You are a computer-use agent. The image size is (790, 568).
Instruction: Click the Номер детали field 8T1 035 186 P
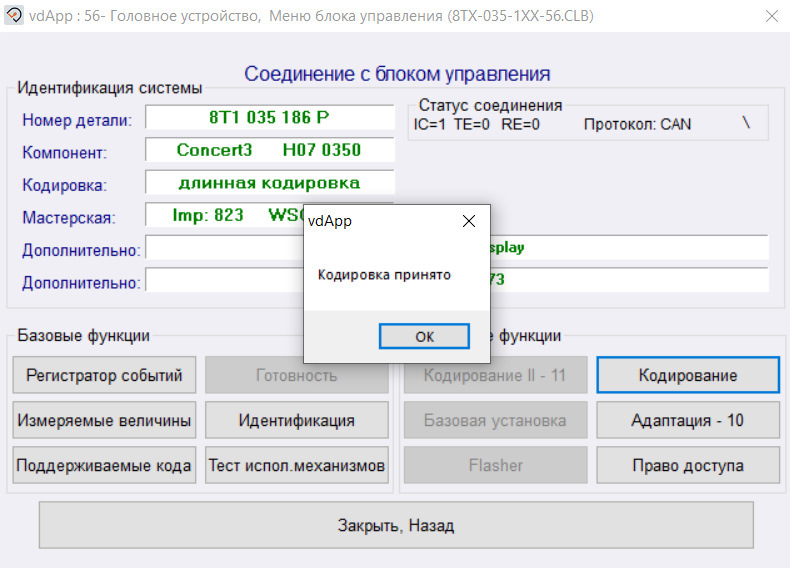[270, 117]
